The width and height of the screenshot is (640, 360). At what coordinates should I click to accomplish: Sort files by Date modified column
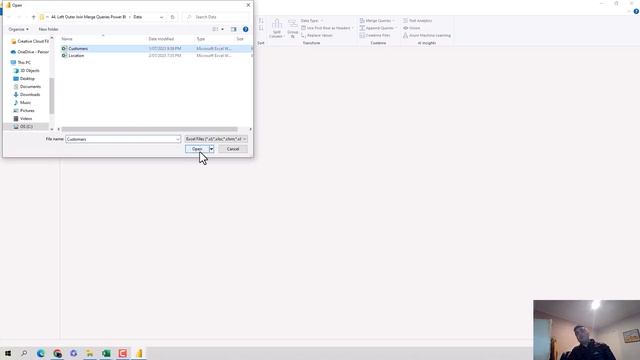(x=161, y=39)
